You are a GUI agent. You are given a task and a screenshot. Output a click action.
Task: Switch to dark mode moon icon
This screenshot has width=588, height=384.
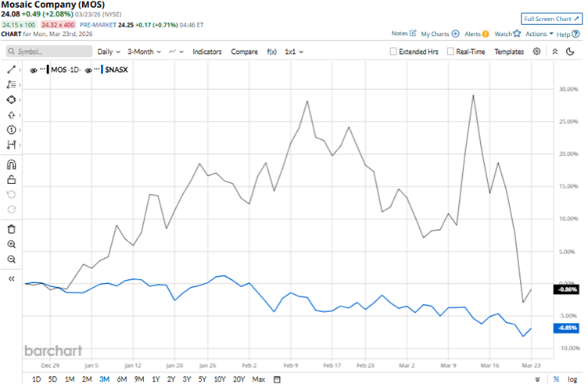570,52
